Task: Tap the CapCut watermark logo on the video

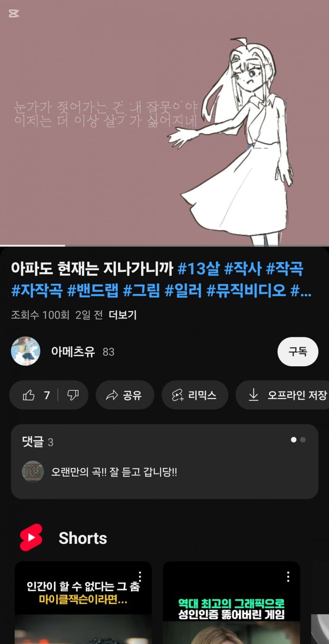Action: click(x=14, y=14)
